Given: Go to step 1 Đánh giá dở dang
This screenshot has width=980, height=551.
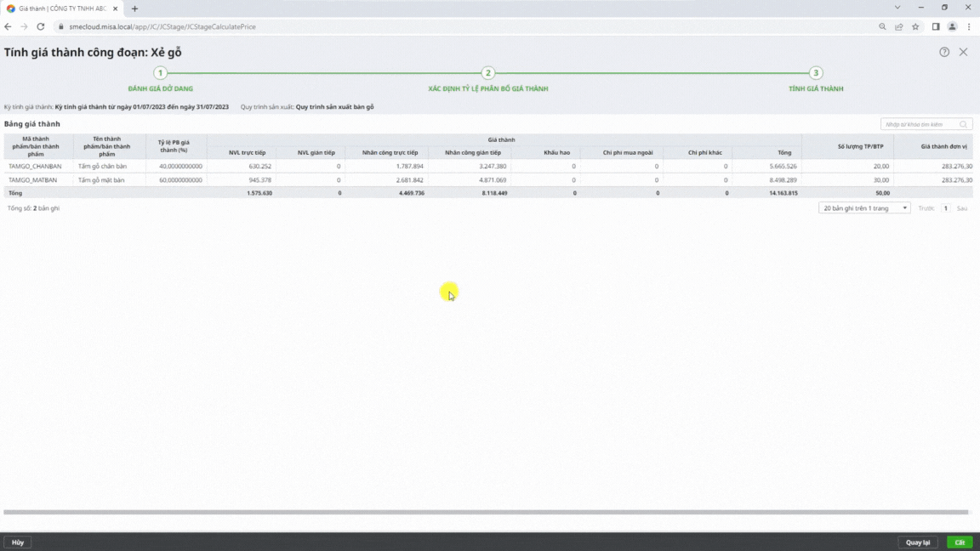Looking at the screenshot, I should (161, 73).
